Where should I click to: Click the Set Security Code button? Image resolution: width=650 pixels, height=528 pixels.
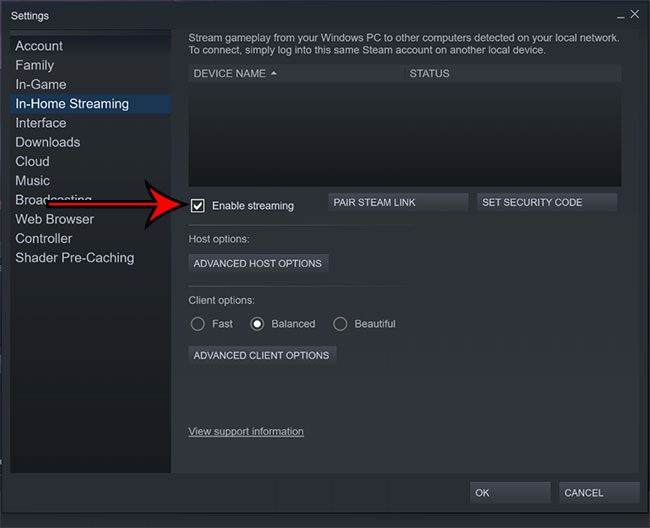click(547, 202)
